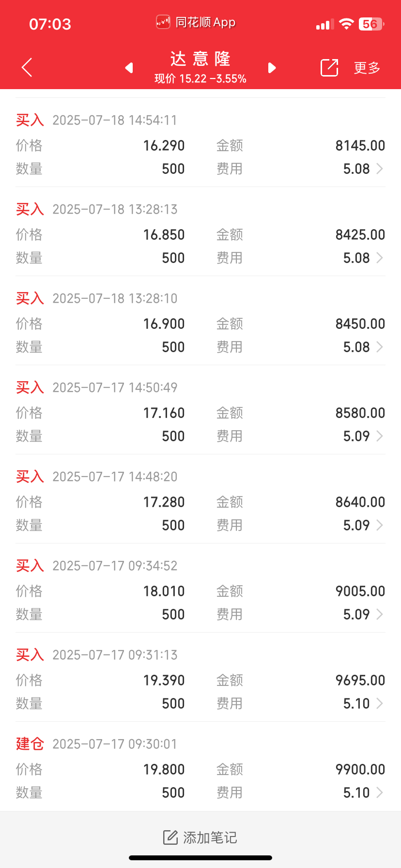
Task: Tap the back arrow icon
Action: pyautogui.click(x=27, y=67)
